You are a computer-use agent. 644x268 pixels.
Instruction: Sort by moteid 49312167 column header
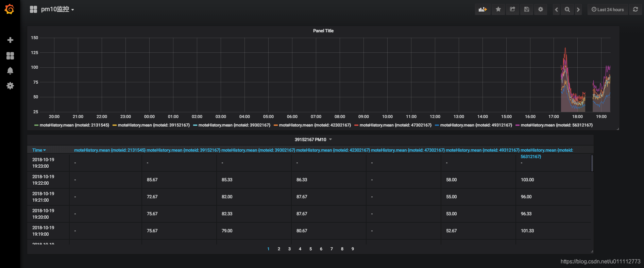[x=483, y=150]
